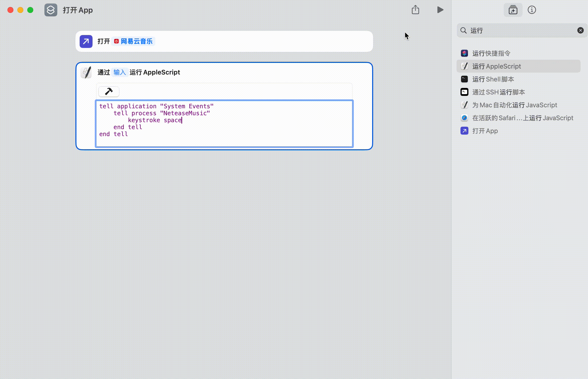Click the Open App action arrow icon
588x379 pixels.
point(86,41)
